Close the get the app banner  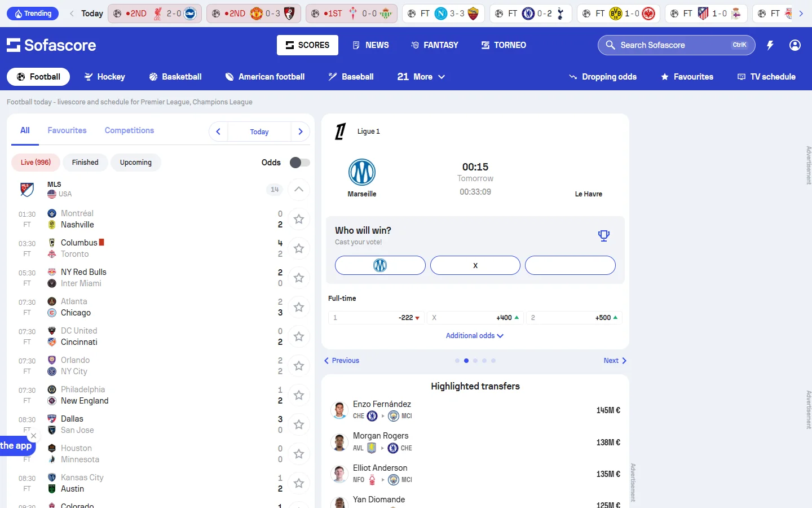34,436
